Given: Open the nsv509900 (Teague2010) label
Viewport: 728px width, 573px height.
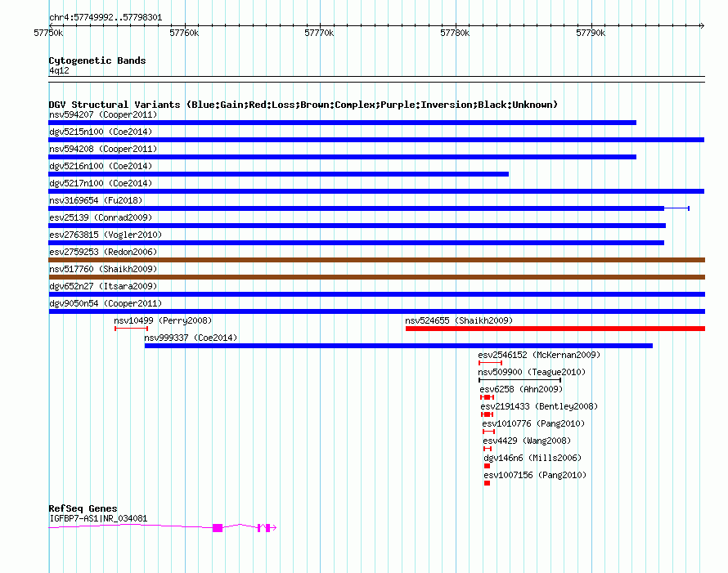Looking at the screenshot, I should [x=532, y=372].
